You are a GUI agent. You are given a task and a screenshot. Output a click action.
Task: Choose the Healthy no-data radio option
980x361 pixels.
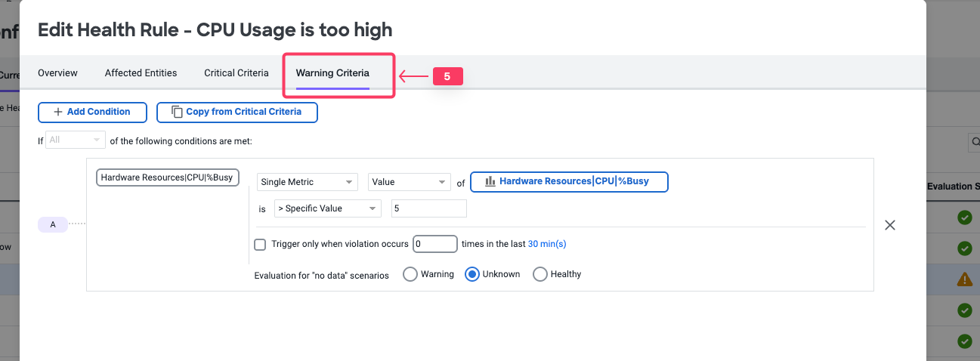pyautogui.click(x=540, y=274)
